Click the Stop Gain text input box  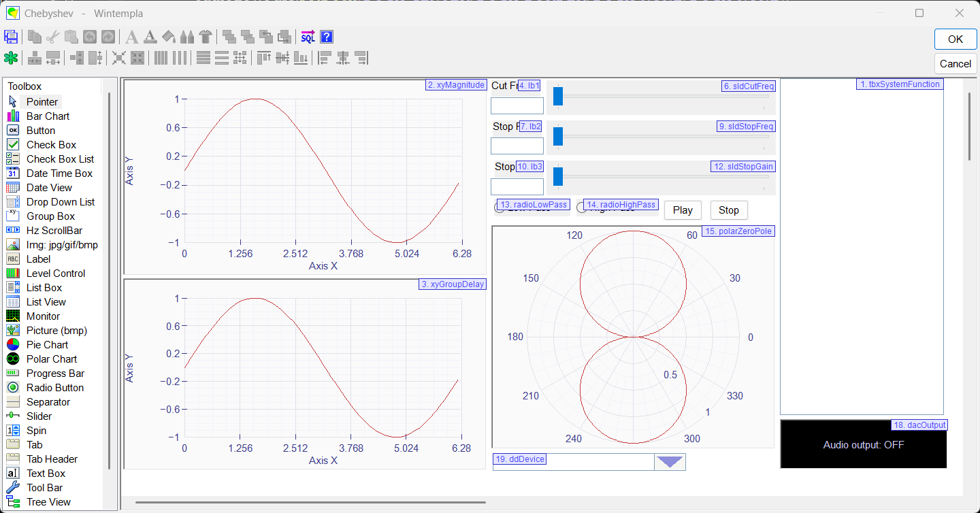(x=517, y=186)
